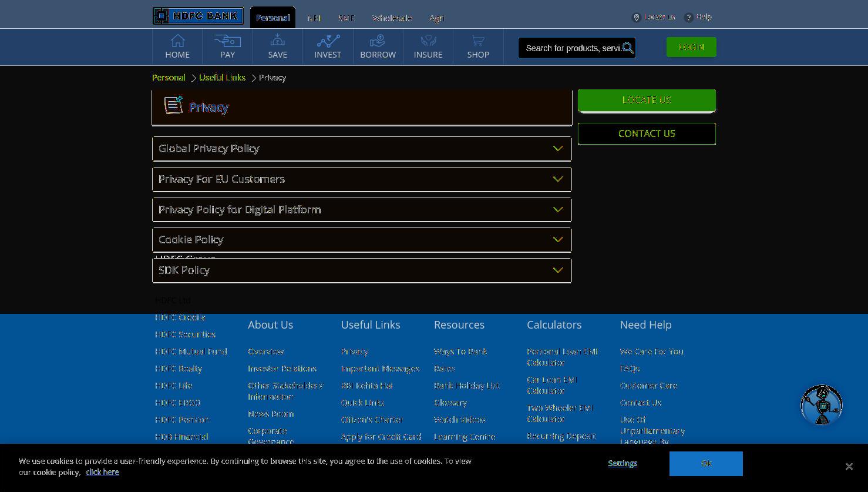Viewport: 868px width, 492px height.
Task: Open cookie Settings
Action: point(623,463)
